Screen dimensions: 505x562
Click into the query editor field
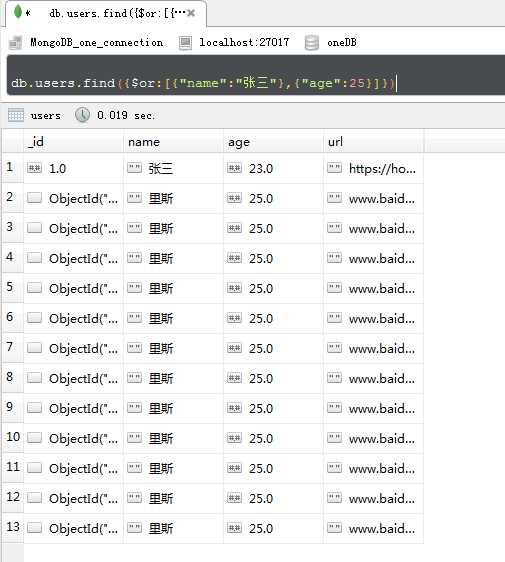tap(256, 75)
